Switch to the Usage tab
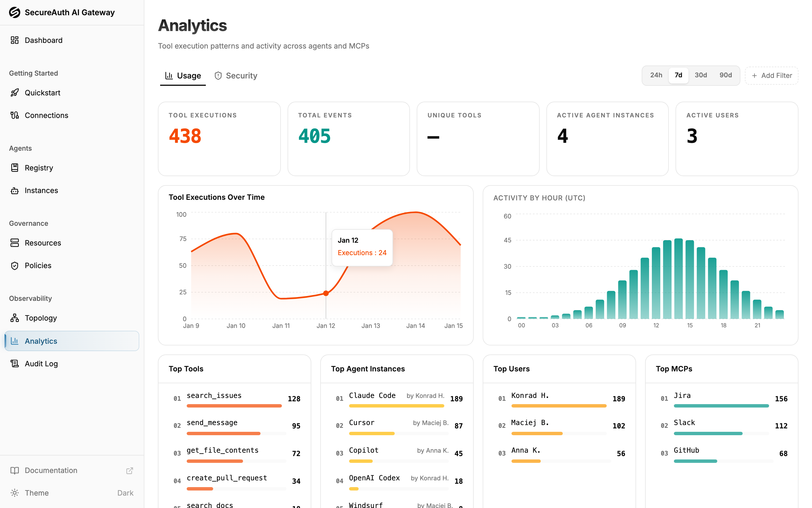 [183, 76]
